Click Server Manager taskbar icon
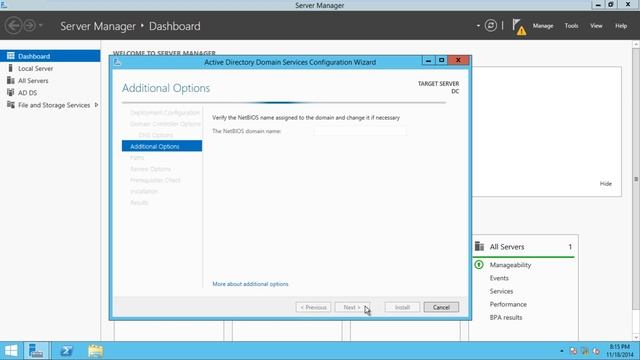Image resolution: width=640 pixels, height=360 pixels. [x=36, y=351]
